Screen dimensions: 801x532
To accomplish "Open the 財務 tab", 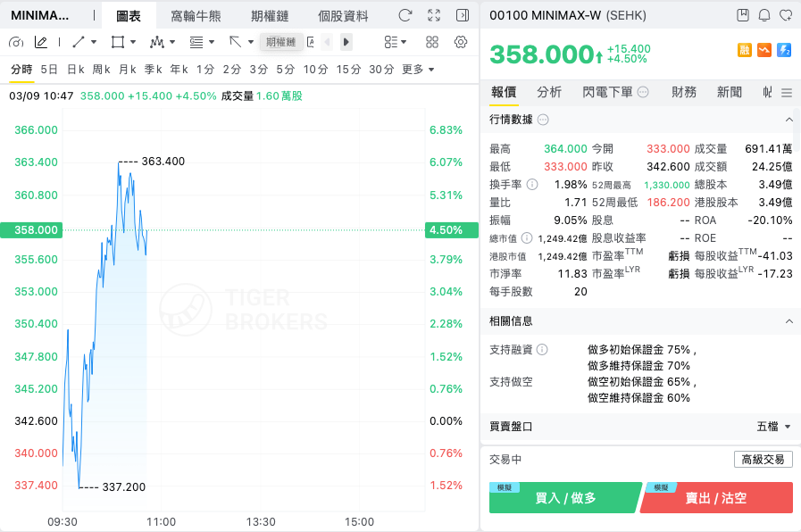I will click(x=683, y=92).
